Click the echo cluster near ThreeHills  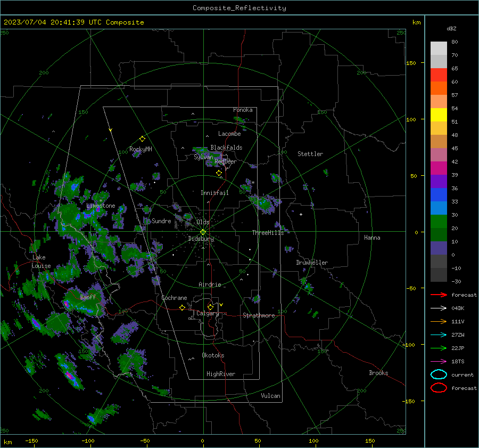pos(265,203)
